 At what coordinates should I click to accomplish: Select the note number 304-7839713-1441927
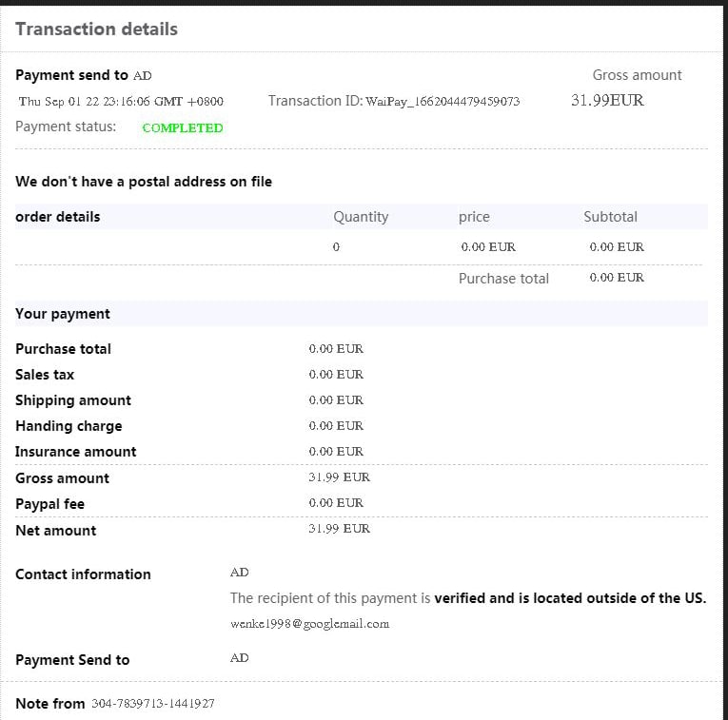click(152, 704)
